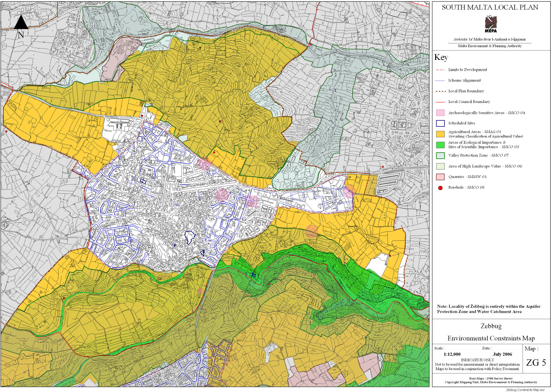Click the 'Copyright Mapping Unit' line
Image resolution: width=551 pixels, height=392 pixels.
pos(491,382)
